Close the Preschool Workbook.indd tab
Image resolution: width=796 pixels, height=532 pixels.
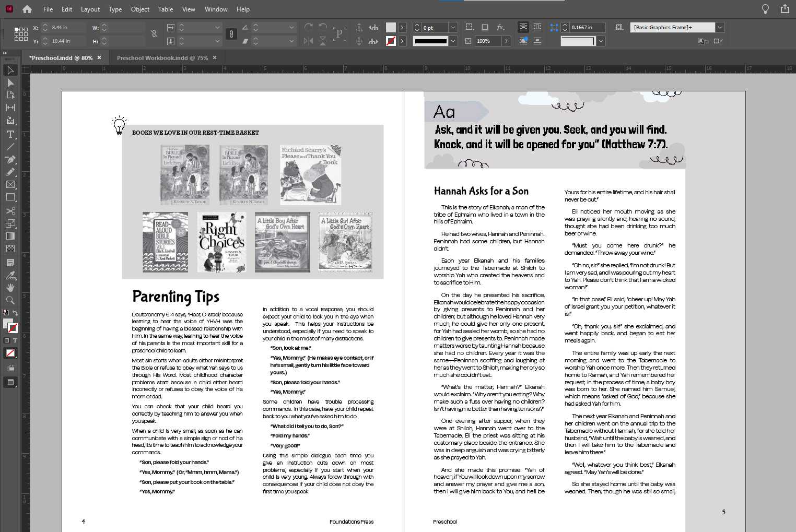point(215,57)
